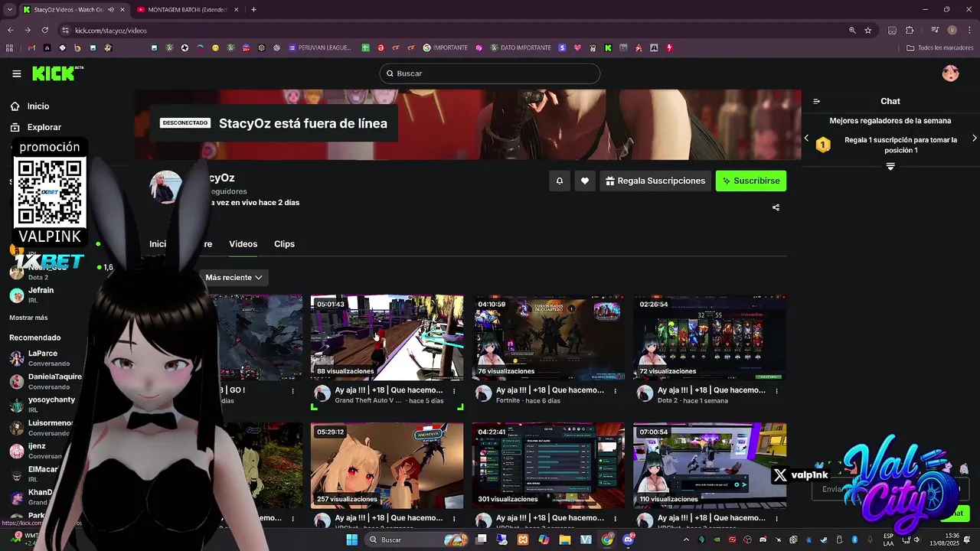Open the 05:29:12 video thumbnail
The height and width of the screenshot is (551, 980).
point(387,465)
